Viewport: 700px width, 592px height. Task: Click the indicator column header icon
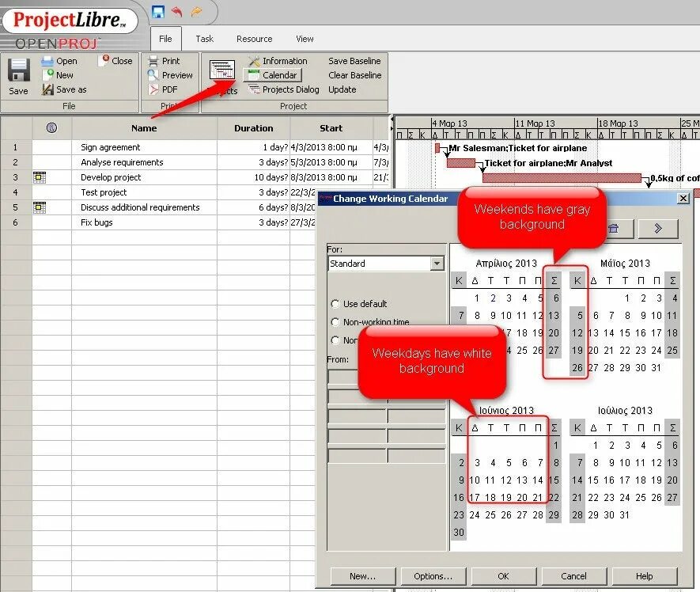click(x=51, y=128)
